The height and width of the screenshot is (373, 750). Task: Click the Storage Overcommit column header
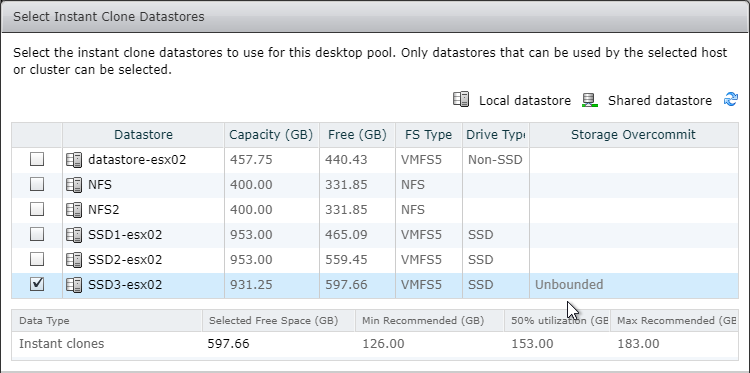[633, 135]
